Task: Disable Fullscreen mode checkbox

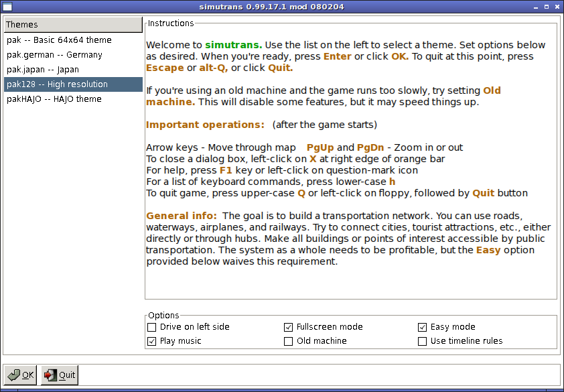Action: point(288,327)
